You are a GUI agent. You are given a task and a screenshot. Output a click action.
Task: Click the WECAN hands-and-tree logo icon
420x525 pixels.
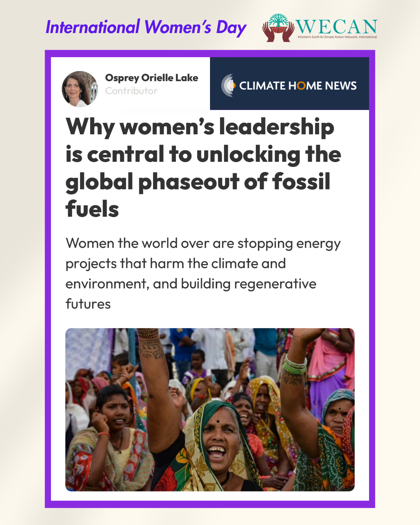[x=278, y=28]
